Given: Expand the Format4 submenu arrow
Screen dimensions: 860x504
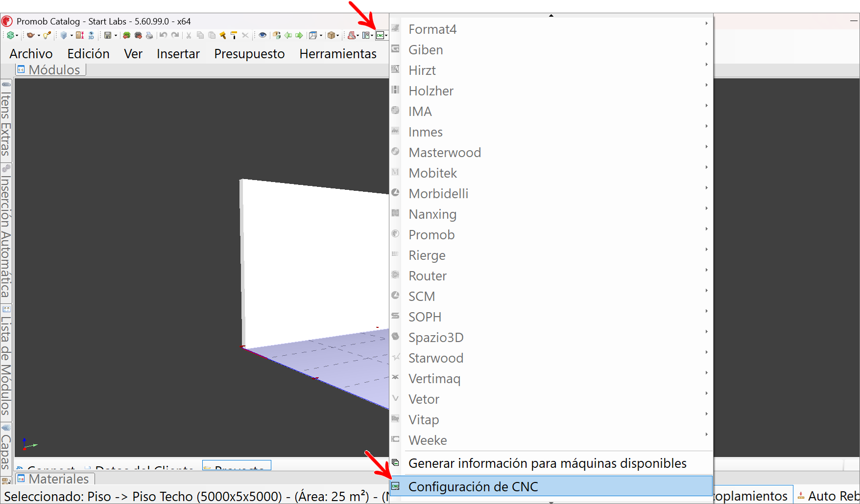Looking at the screenshot, I should pos(706,23).
